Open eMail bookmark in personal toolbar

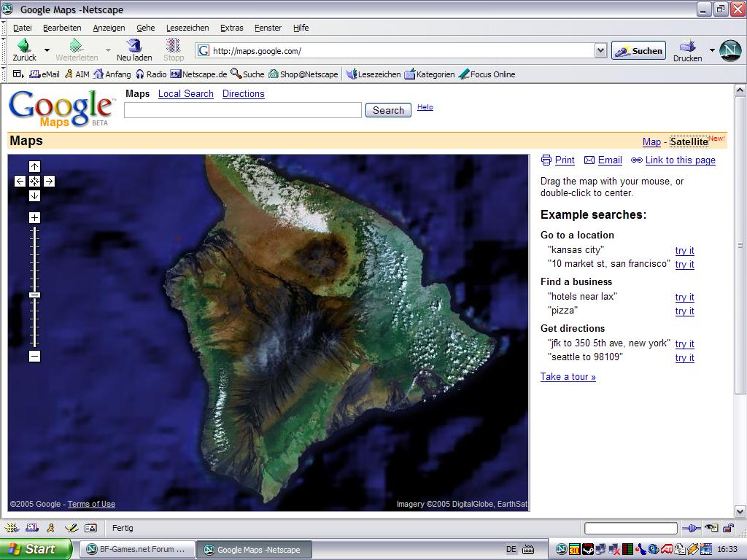(44, 74)
